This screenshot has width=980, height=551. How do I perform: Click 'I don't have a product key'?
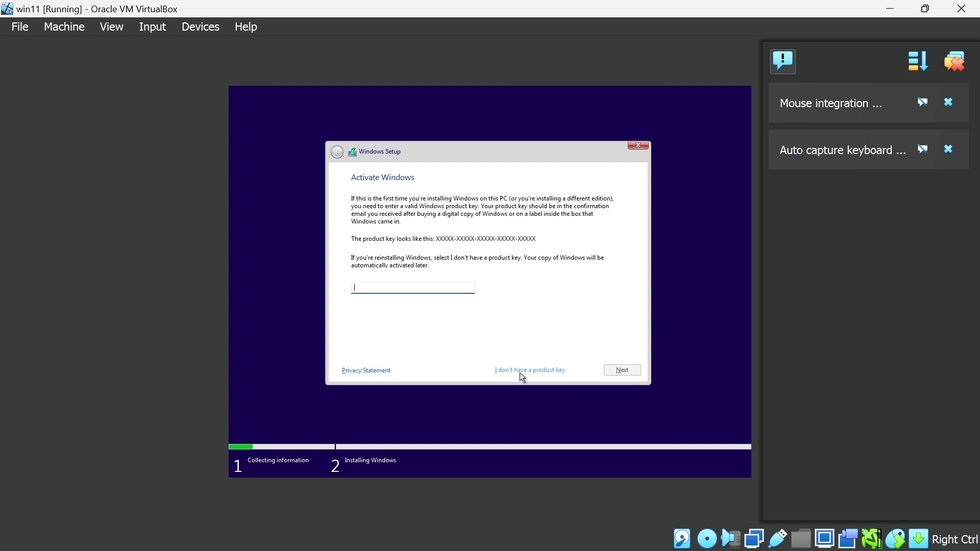point(530,370)
